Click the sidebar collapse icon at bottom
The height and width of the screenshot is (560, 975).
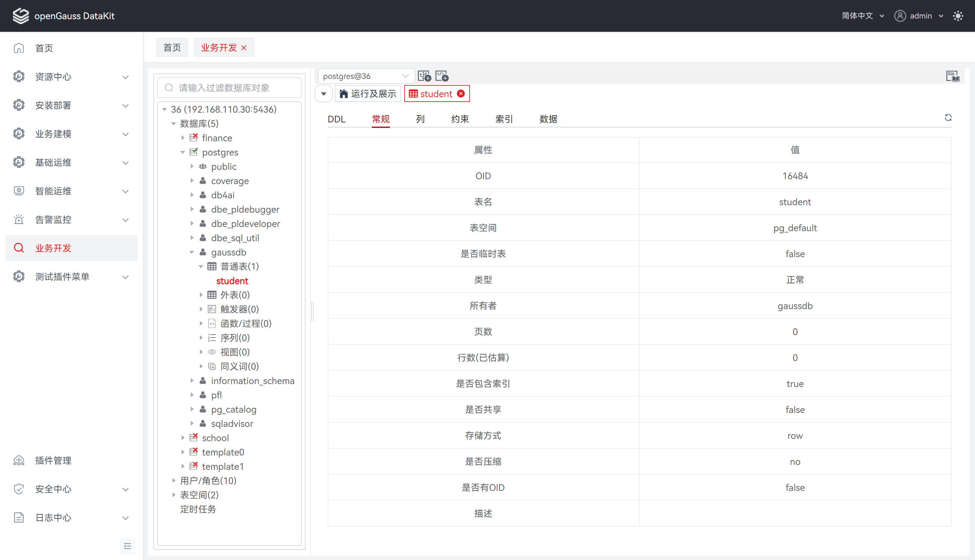127,546
